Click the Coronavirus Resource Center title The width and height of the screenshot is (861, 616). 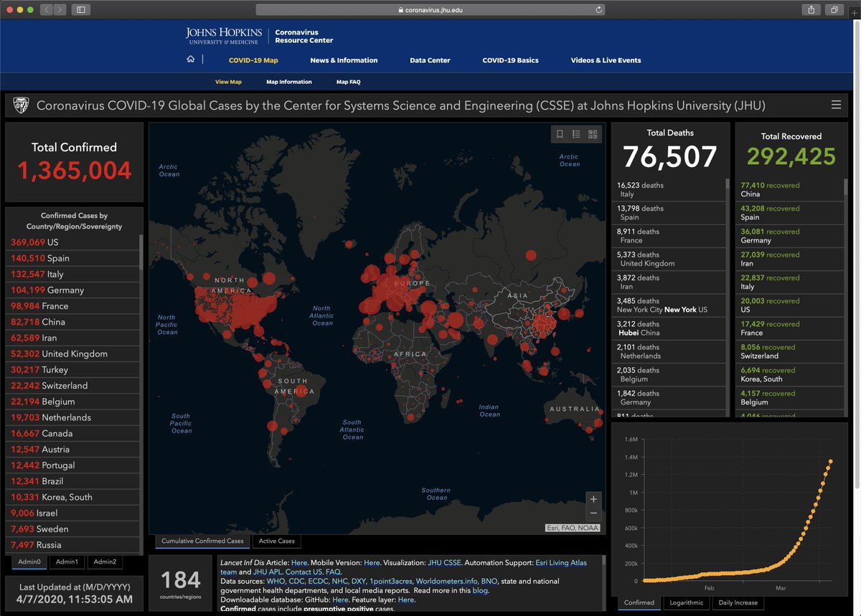(x=304, y=37)
